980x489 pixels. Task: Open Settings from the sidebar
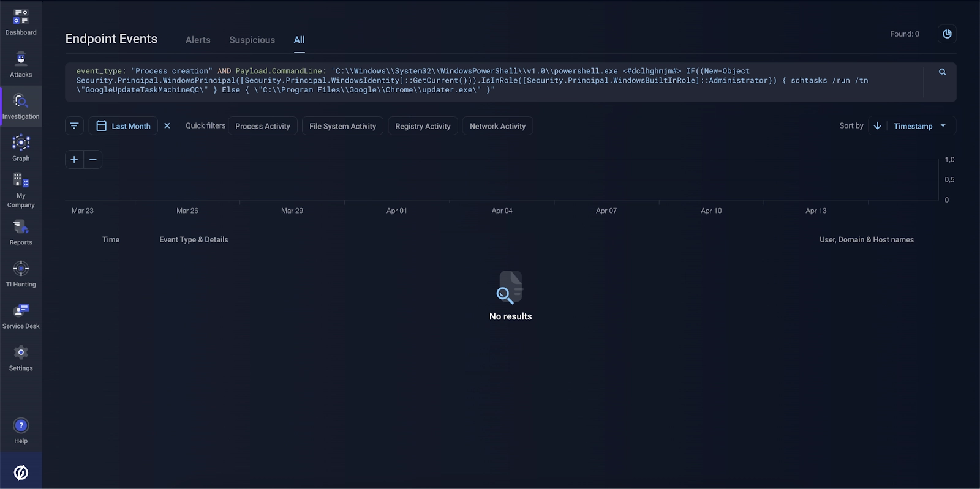21,358
